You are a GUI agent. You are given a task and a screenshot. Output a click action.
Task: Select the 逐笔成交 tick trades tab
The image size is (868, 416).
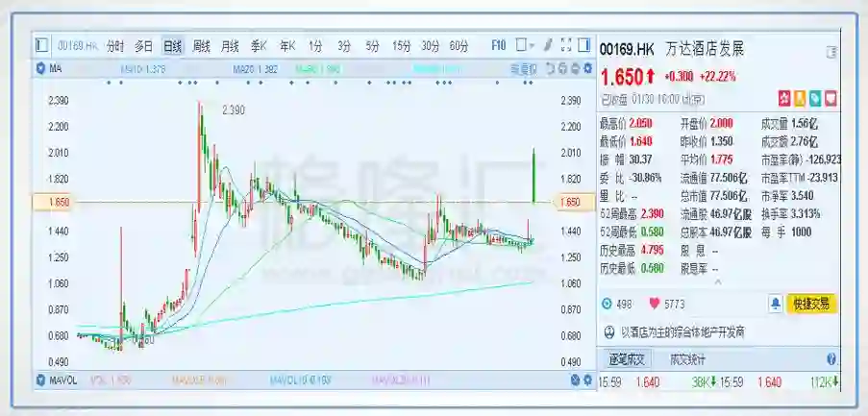[627, 359]
